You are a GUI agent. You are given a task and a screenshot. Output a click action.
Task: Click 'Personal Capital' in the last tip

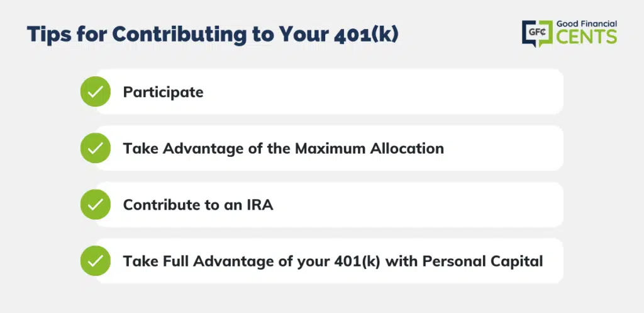482,261
